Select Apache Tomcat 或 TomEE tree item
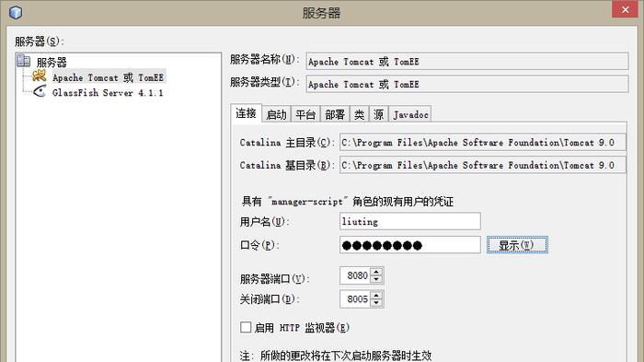This screenshot has height=362, width=644. 108,77
